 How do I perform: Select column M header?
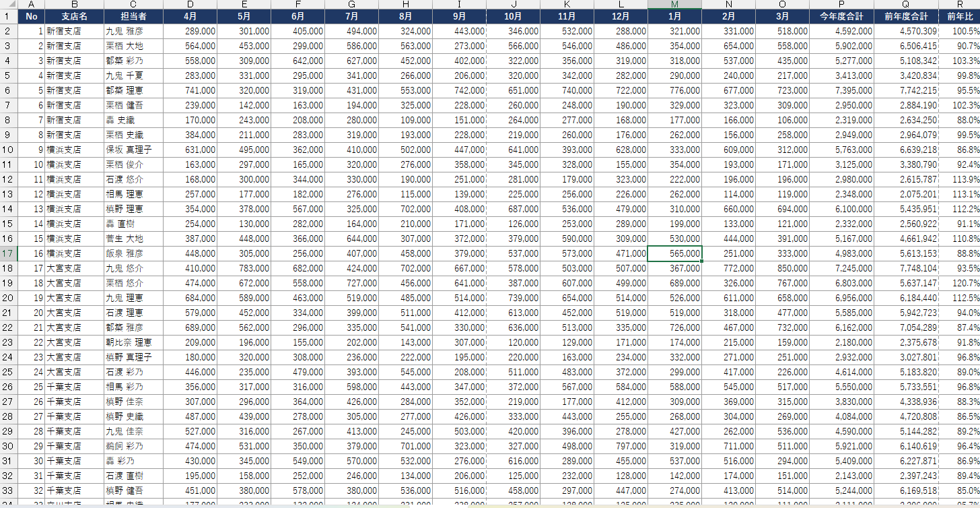tap(674, 5)
